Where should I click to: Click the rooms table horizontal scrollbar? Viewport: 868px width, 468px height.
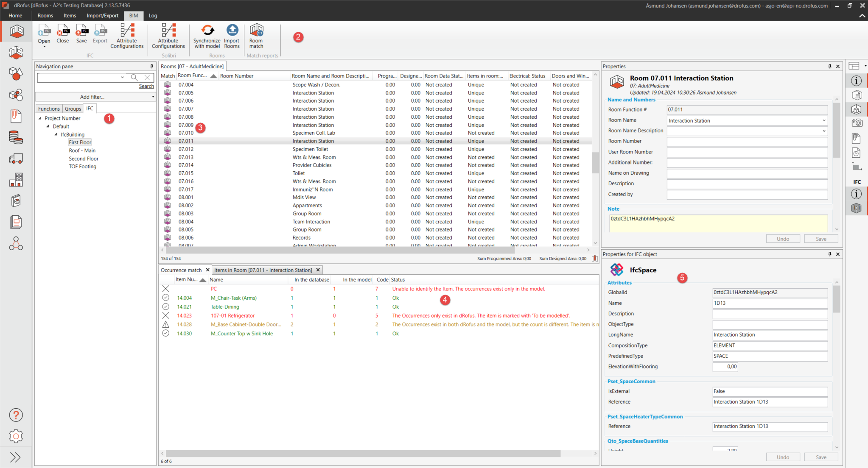point(339,250)
